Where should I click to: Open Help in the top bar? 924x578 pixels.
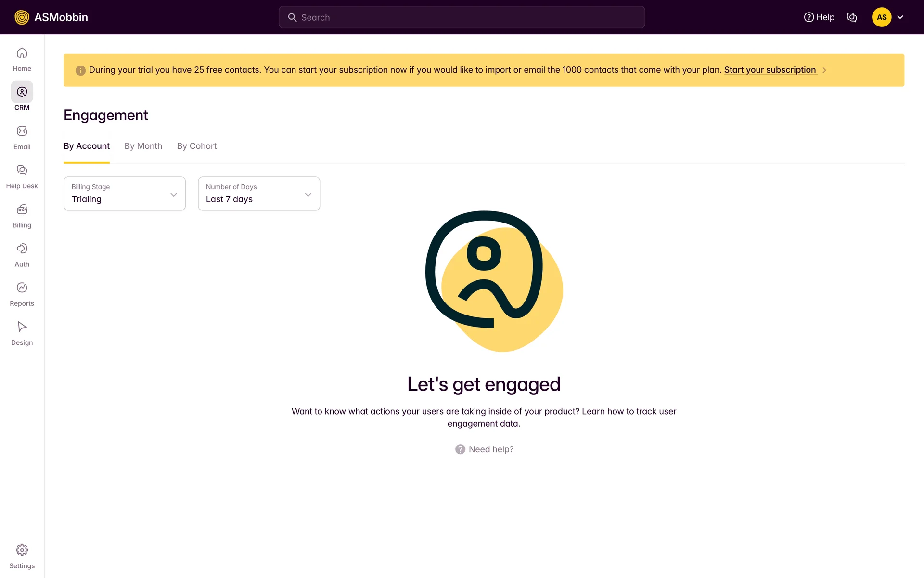point(819,17)
